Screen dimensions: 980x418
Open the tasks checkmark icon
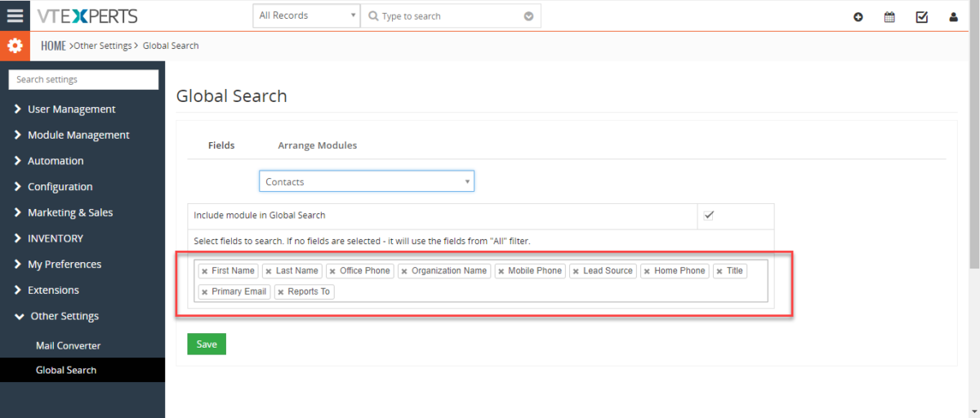click(x=922, y=16)
